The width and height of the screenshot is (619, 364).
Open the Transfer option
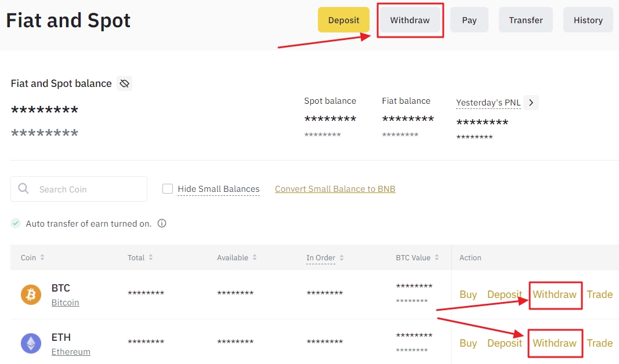pyautogui.click(x=526, y=20)
